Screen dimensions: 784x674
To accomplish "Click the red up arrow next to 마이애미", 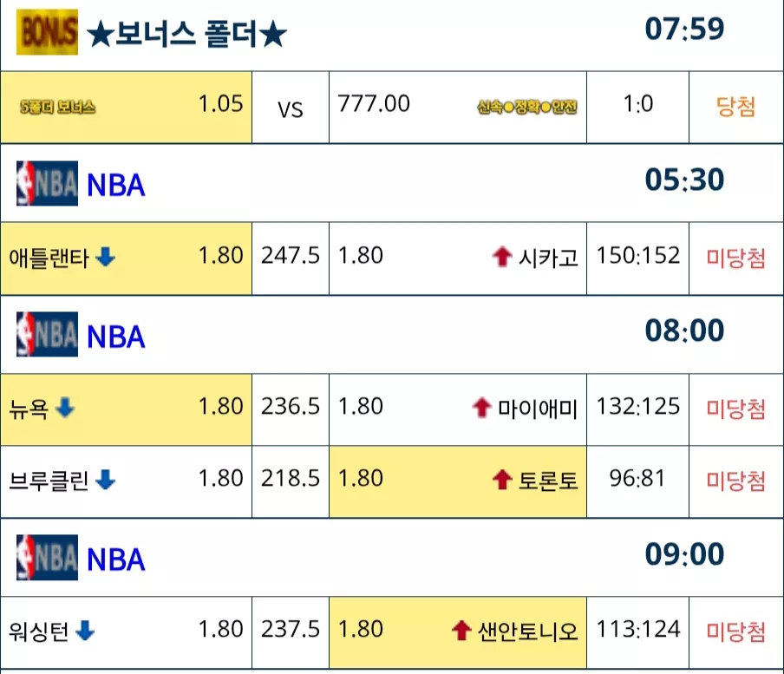I will [482, 408].
